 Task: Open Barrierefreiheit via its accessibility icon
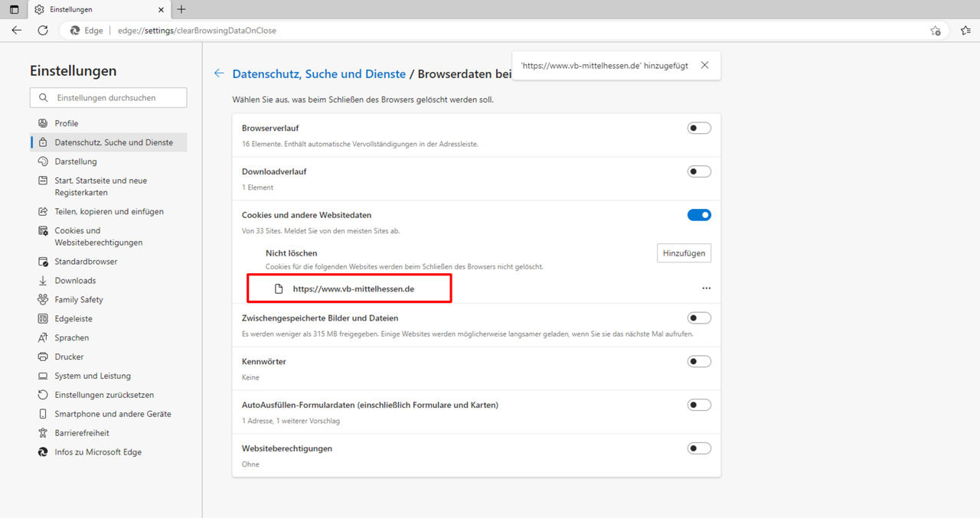[44, 433]
